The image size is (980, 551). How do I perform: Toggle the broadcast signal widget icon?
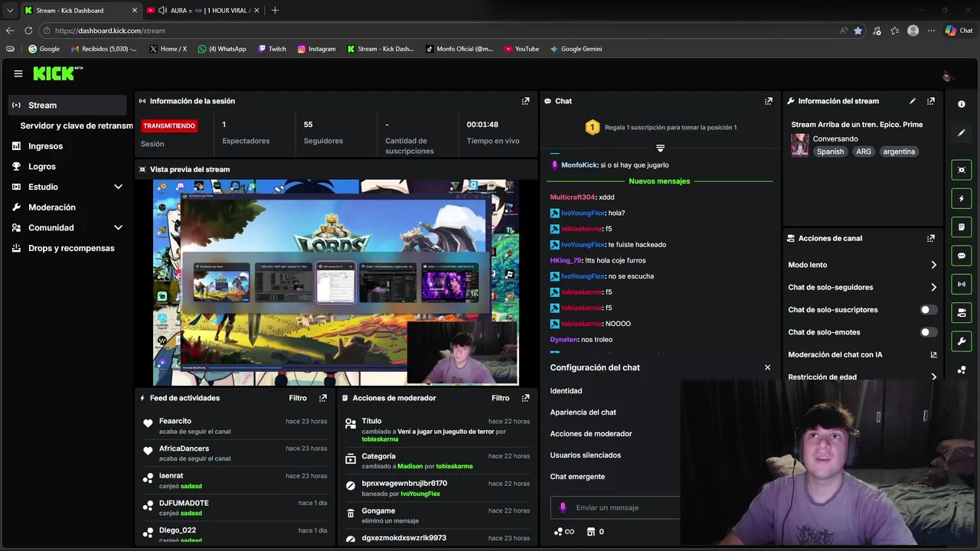pyautogui.click(x=962, y=284)
